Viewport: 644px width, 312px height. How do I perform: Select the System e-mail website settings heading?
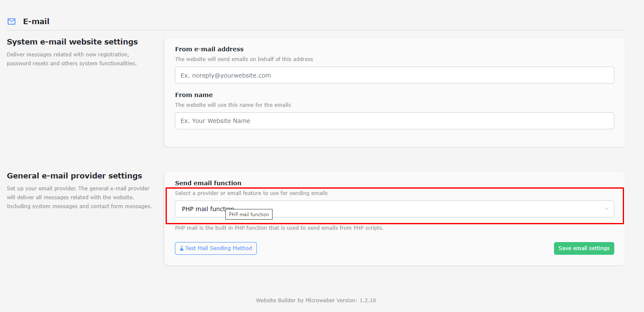72,42
